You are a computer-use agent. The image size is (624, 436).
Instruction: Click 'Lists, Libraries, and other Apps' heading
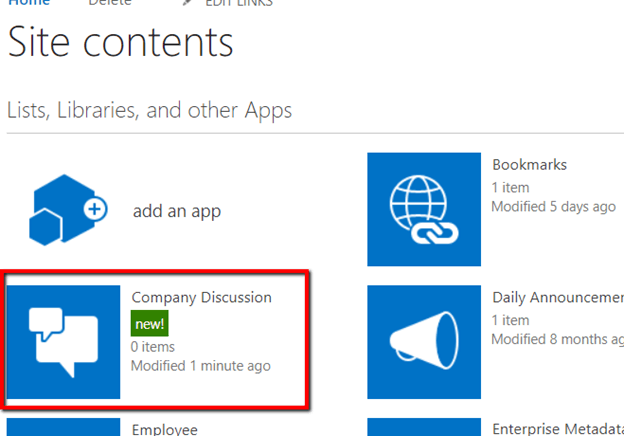[150, 111]
